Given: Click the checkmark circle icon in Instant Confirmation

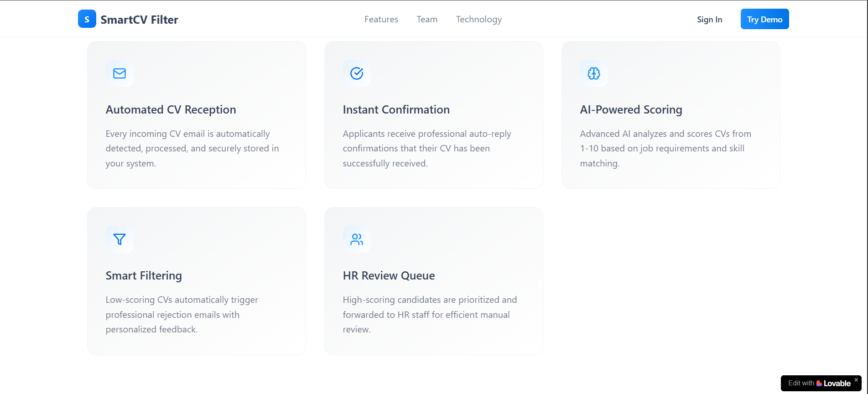Looking at the screenshot, I should (357, 73).
